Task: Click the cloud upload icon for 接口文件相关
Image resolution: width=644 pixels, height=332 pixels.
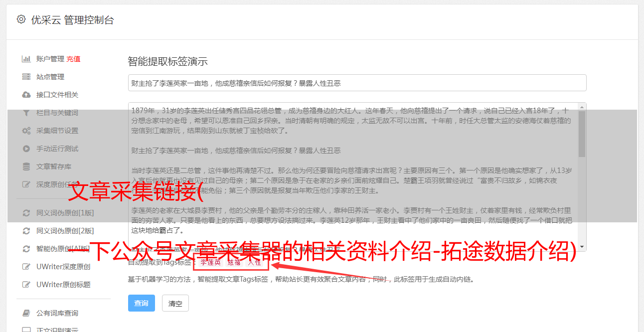Action: point(26,95)
